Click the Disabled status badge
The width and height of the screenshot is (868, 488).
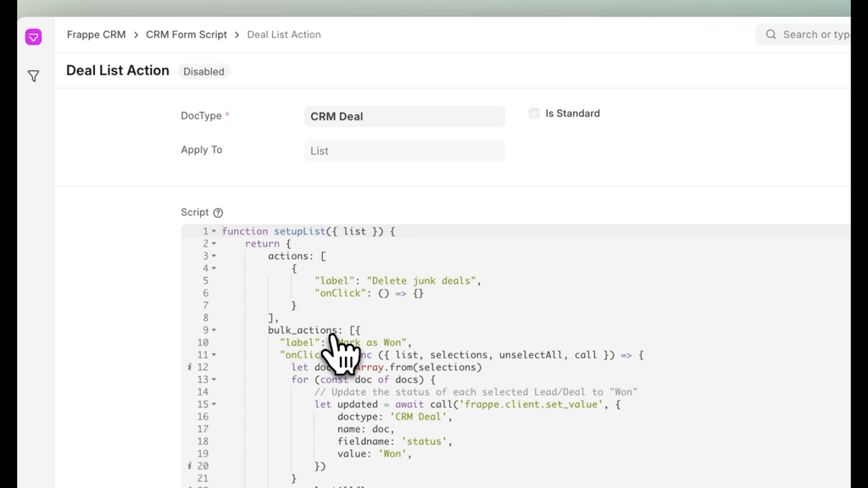click(204, 72)
